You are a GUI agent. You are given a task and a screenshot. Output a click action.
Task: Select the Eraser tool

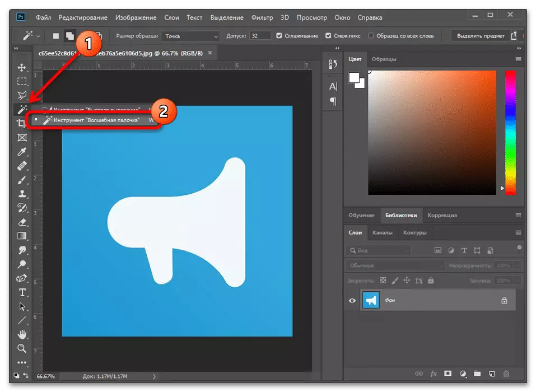coord(22,222)
